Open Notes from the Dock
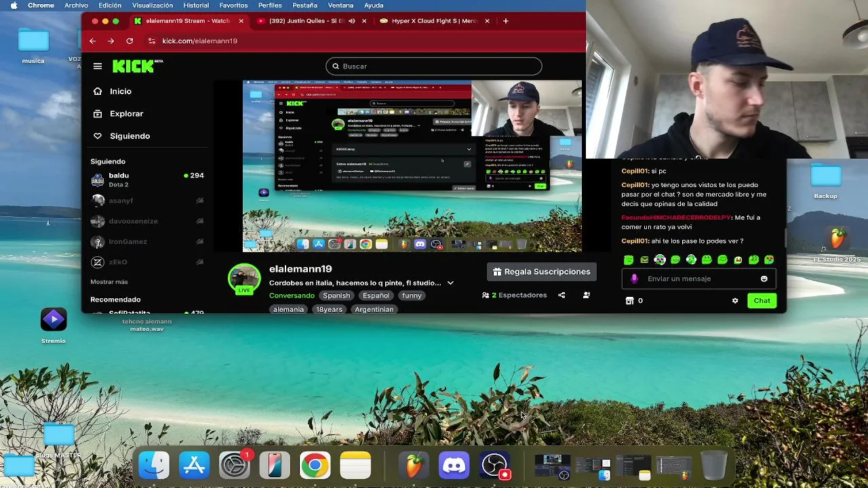Viewport: 868px width, 488px height. 355,466
